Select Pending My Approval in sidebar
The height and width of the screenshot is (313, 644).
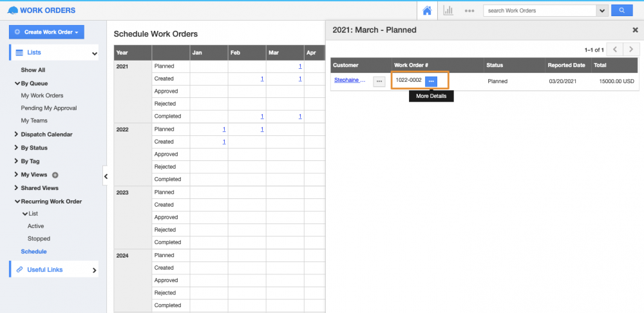[49, 108]
